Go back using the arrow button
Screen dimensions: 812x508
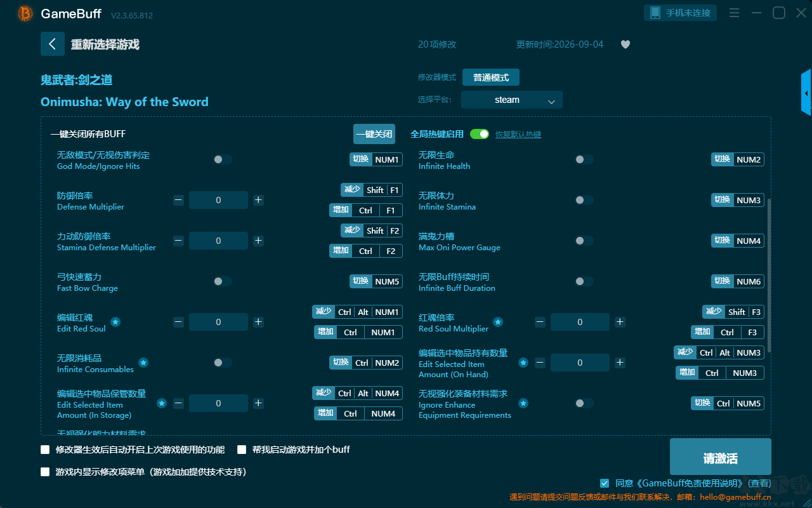point(53,44)
